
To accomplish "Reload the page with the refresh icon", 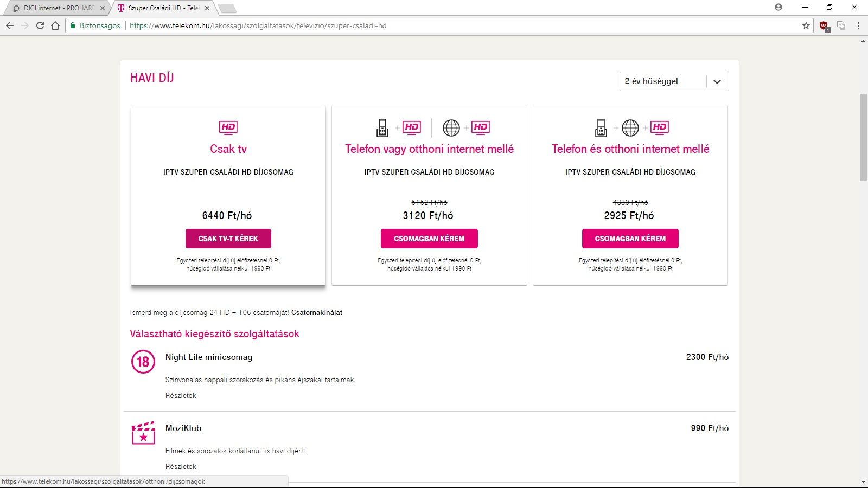I will coord(40,25).
